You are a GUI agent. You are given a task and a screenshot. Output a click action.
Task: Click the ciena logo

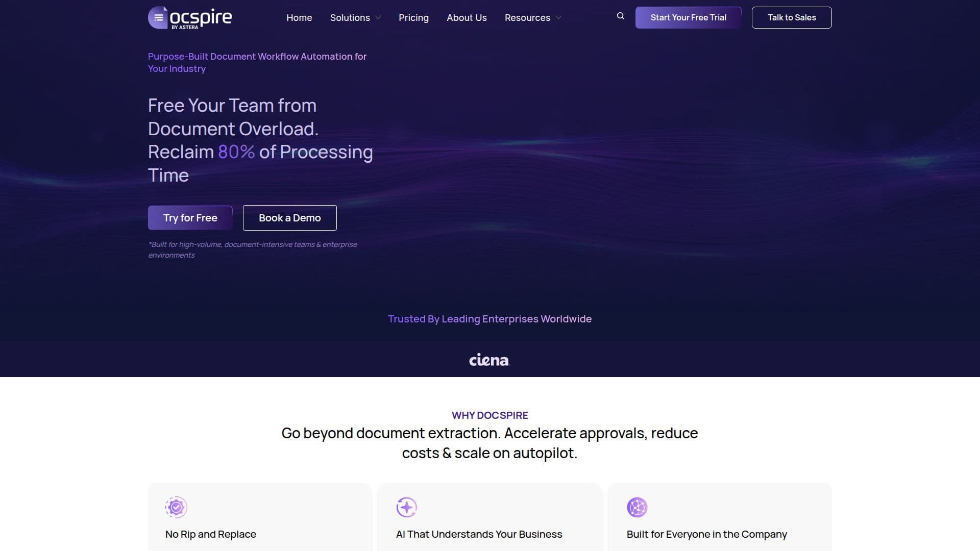489,360
